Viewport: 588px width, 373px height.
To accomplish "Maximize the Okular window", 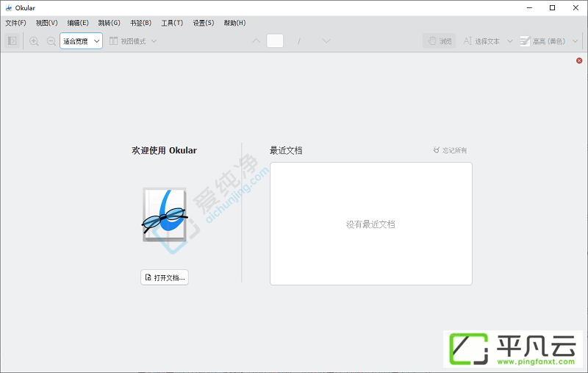I will pyautogui.click(x=552, y=7).
